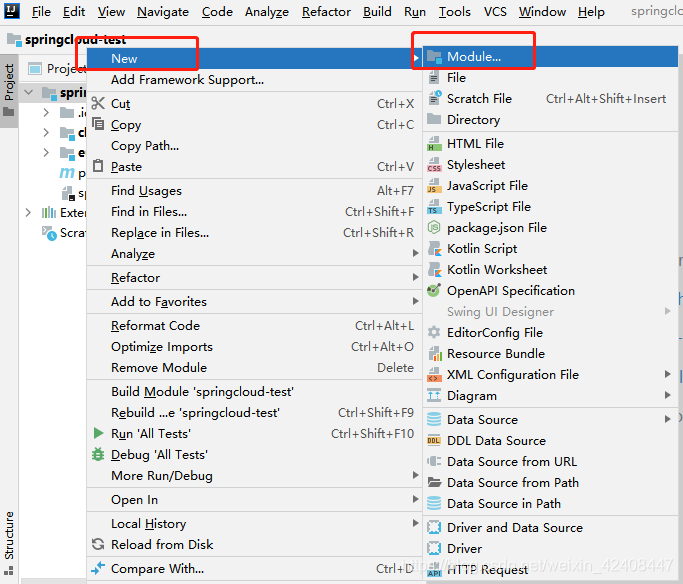This screenshot has width=683, height=584.
Task: Expand the Open In submenu
Action: [254, 500]
